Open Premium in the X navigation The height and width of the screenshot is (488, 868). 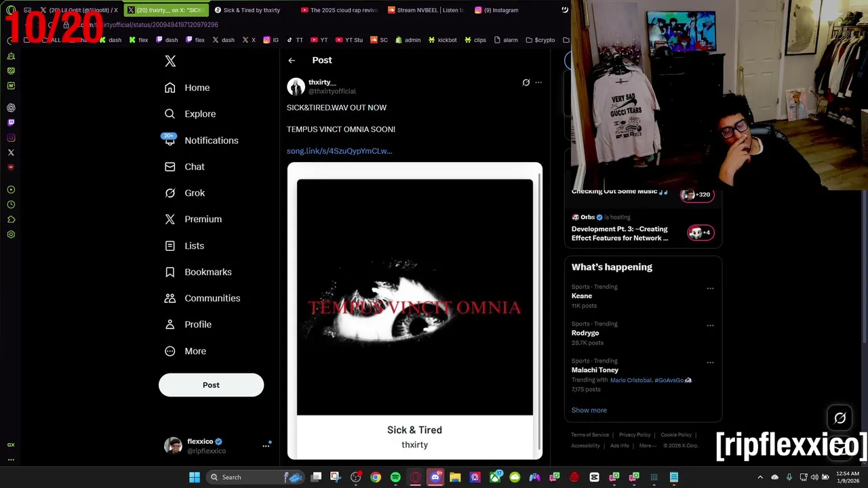click(x=193, y=219)
